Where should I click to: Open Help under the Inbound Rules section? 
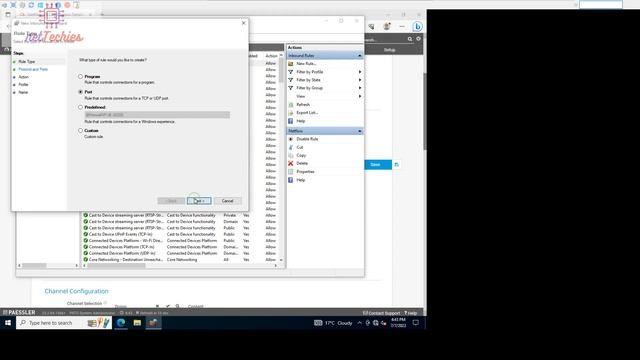300,121
